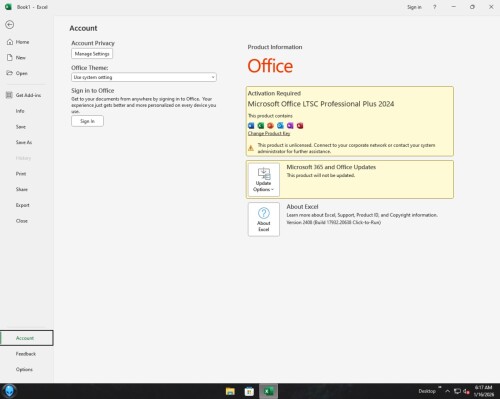Open the Options item in sidebar
500x399 pixels.
click(x=24, y=369)
